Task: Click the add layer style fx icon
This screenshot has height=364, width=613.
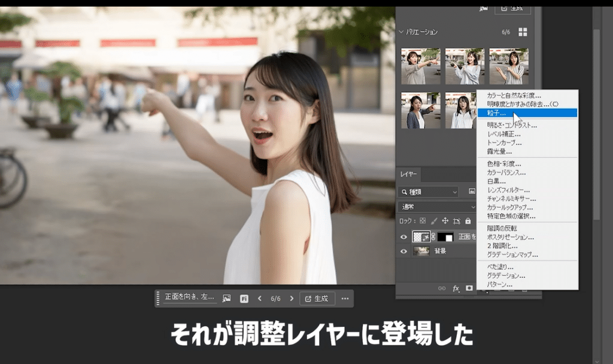Action: 456,289
